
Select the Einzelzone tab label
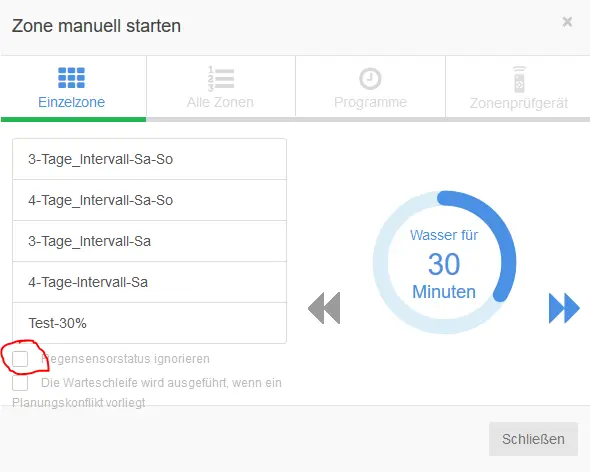tap(71, 102)
